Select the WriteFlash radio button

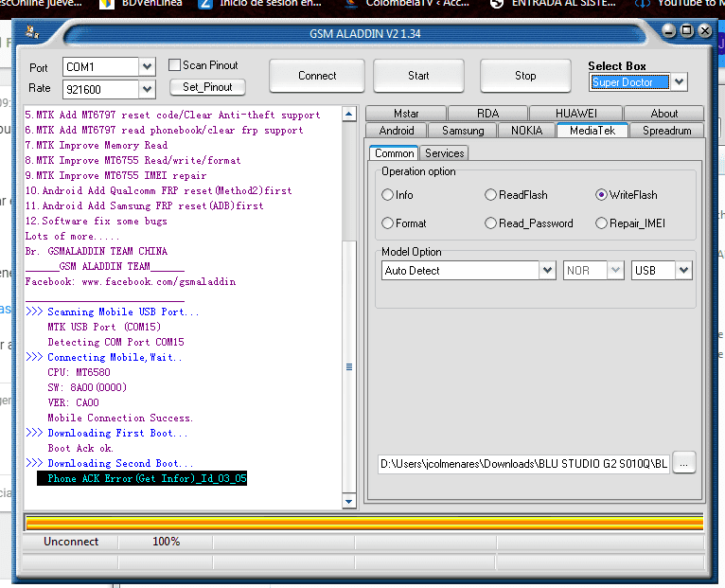pyautogui.click(x=601, y=195)
